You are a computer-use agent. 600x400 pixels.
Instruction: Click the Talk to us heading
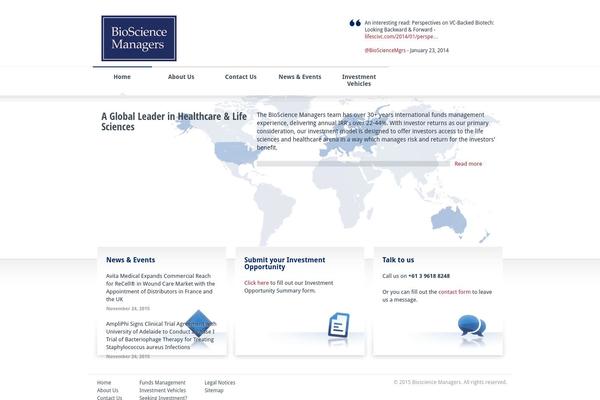(398, 260)
